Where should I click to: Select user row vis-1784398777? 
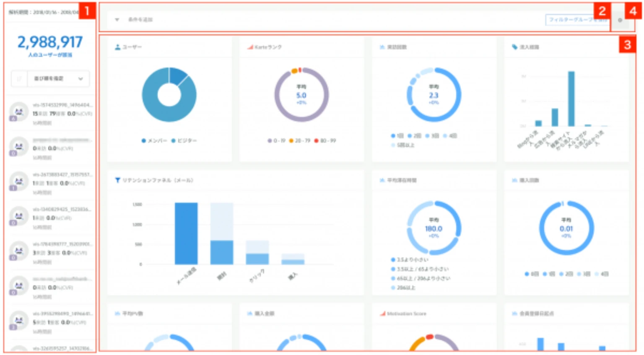coord(50,253)
